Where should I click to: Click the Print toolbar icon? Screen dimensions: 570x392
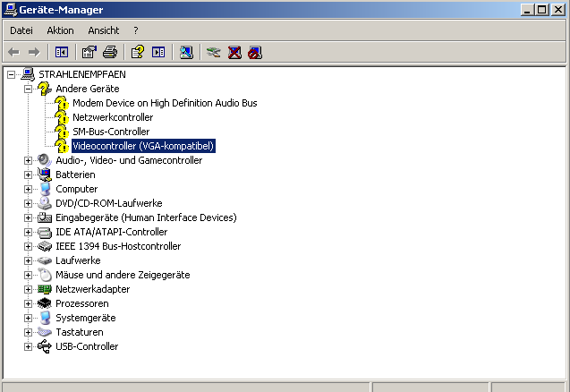110,53
